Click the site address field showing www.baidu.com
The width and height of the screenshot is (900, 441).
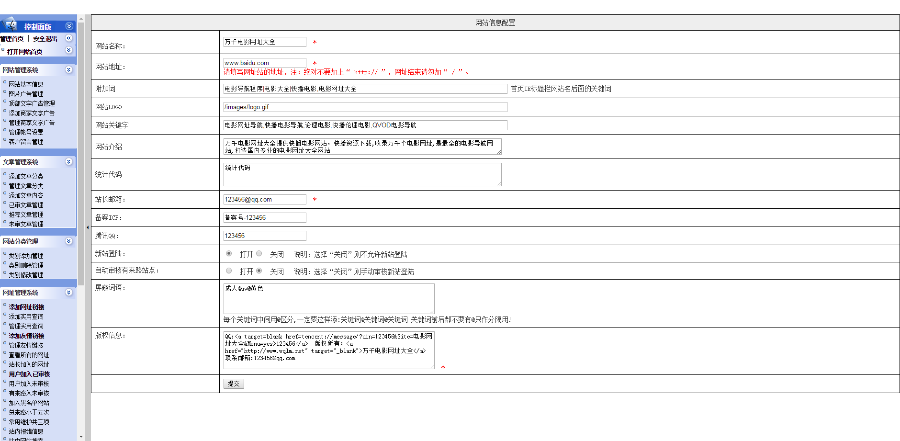tap(265, 62)
